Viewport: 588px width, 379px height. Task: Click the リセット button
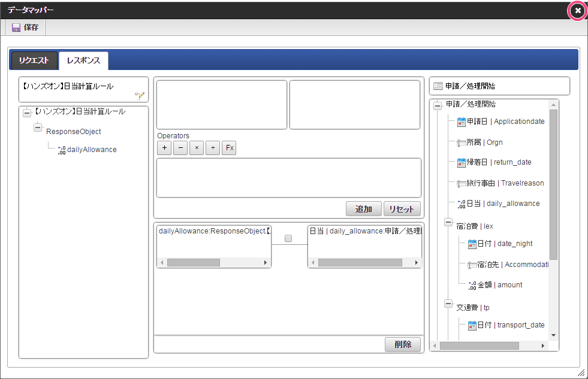402,209
